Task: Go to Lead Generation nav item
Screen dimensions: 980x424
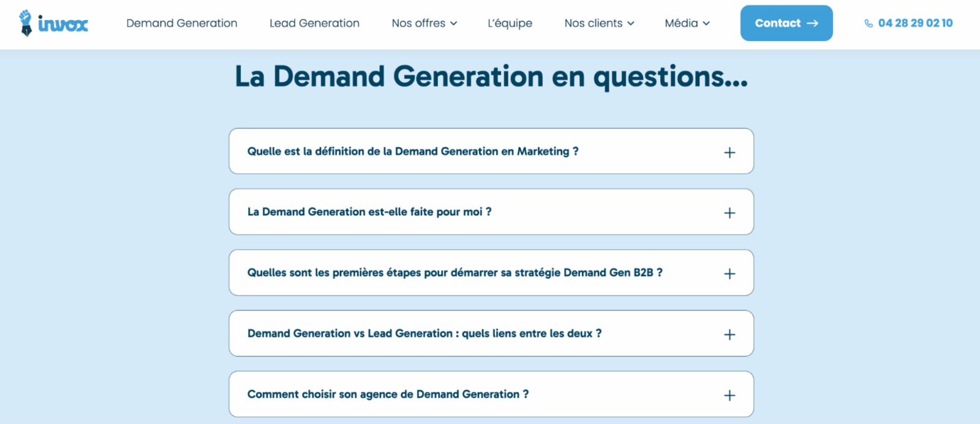Action: [314, 23]
